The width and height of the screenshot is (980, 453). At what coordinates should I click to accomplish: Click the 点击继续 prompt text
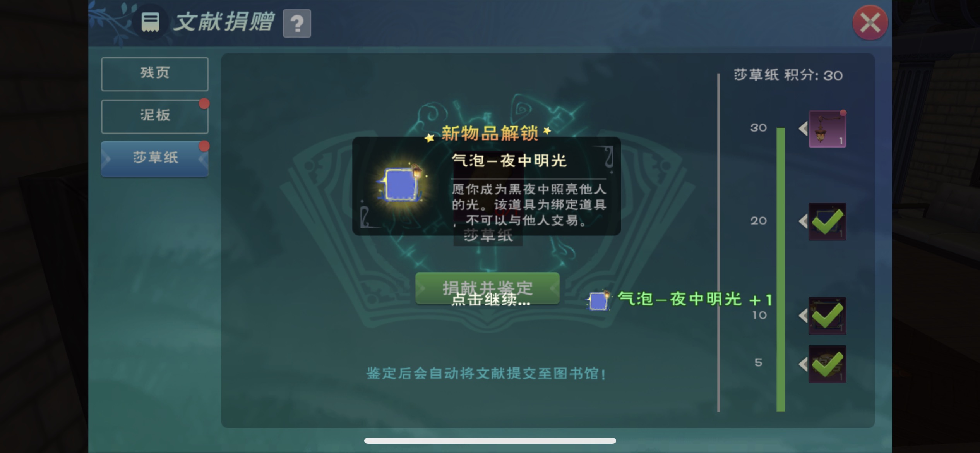(491, 299)
